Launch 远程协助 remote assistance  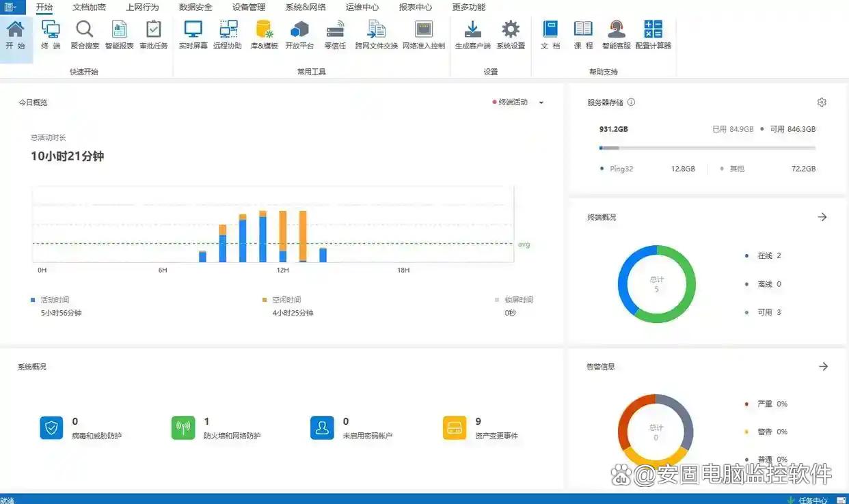tap(228, 34)
